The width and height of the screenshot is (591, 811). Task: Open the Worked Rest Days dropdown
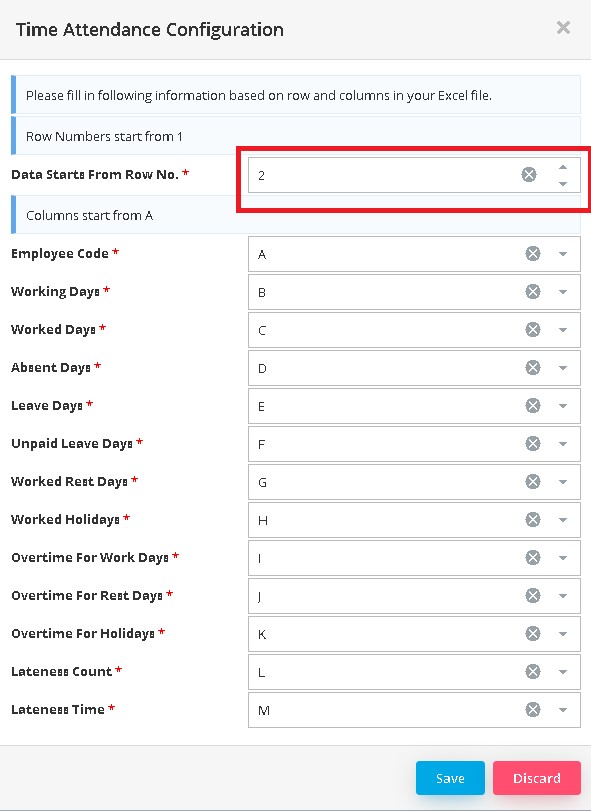tap(563, 482)
